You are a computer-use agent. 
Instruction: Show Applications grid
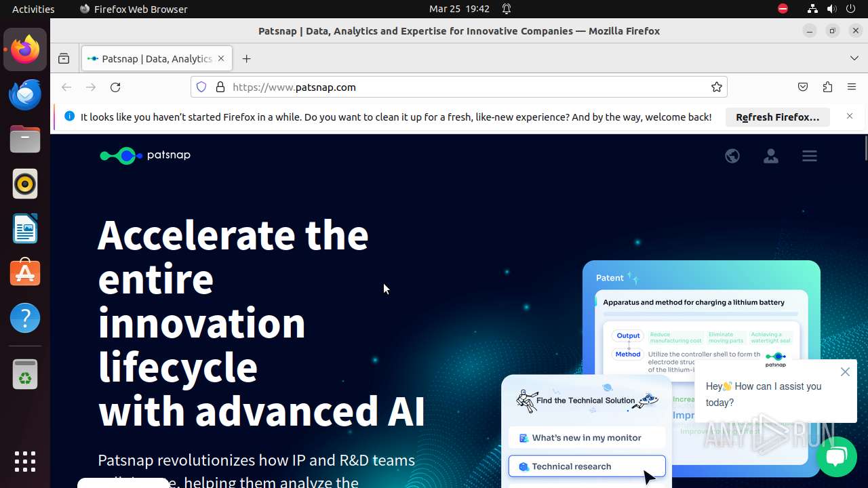[25, 462]
